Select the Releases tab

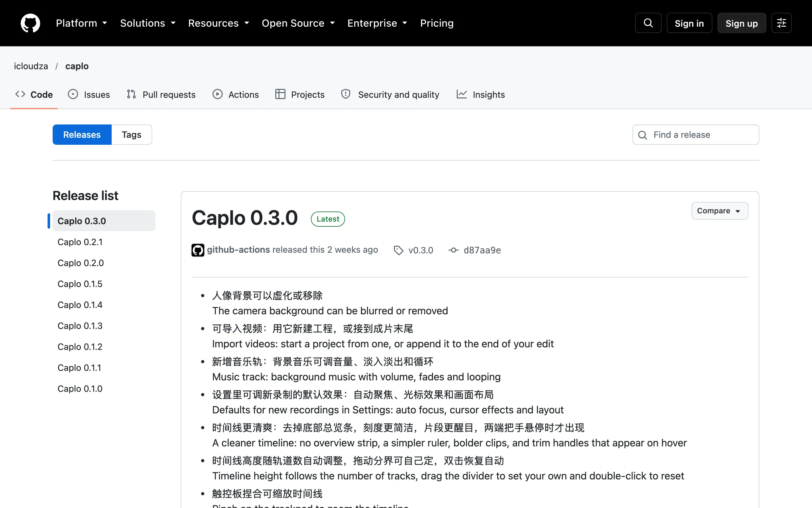click(x=82, y=135)
